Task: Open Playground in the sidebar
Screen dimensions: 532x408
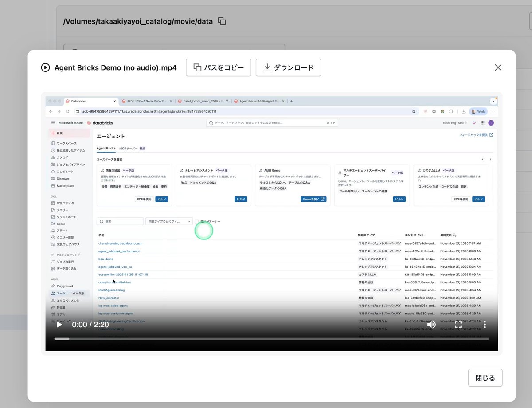Action: (62, 286)
